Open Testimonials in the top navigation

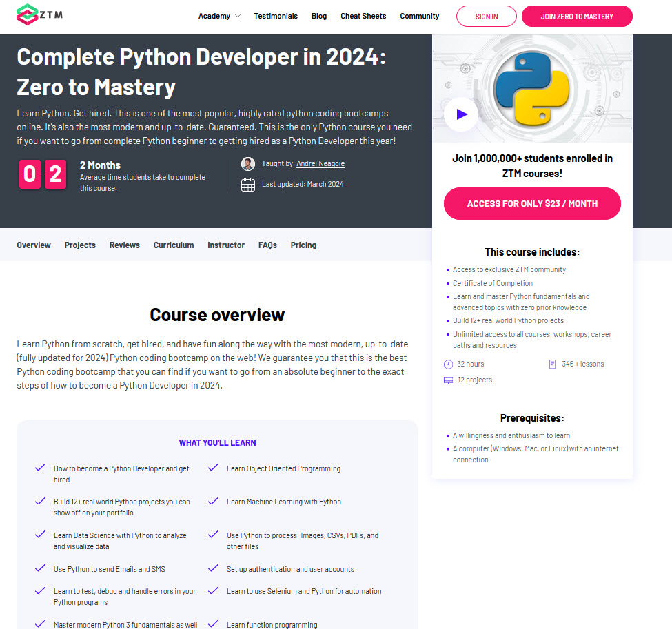point(276,16)
